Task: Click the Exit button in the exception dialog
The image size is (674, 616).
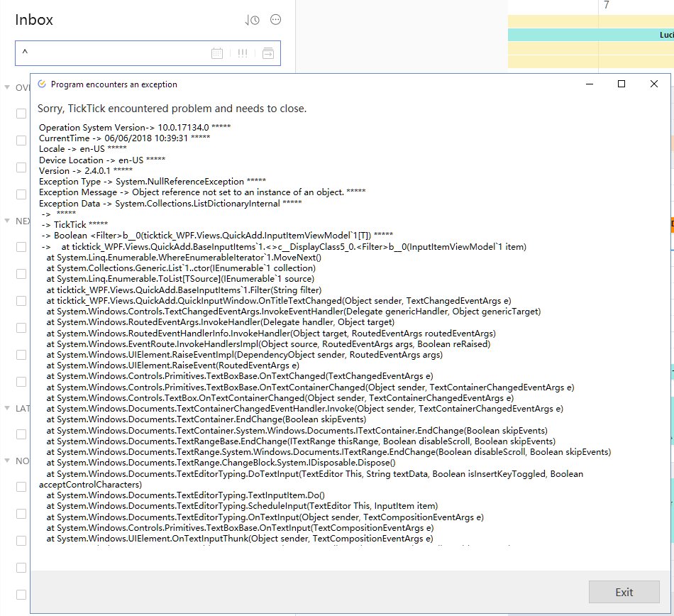Action: [x=624, y=592]
